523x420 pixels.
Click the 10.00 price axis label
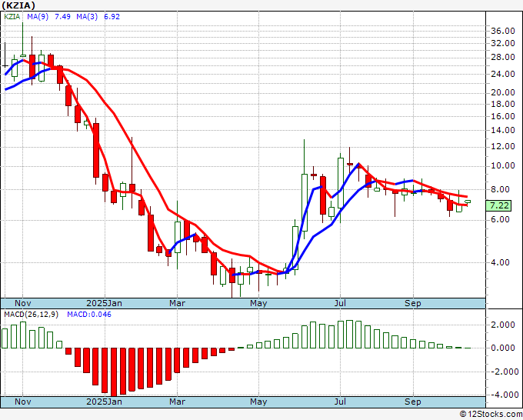click(x=503, y=166)
